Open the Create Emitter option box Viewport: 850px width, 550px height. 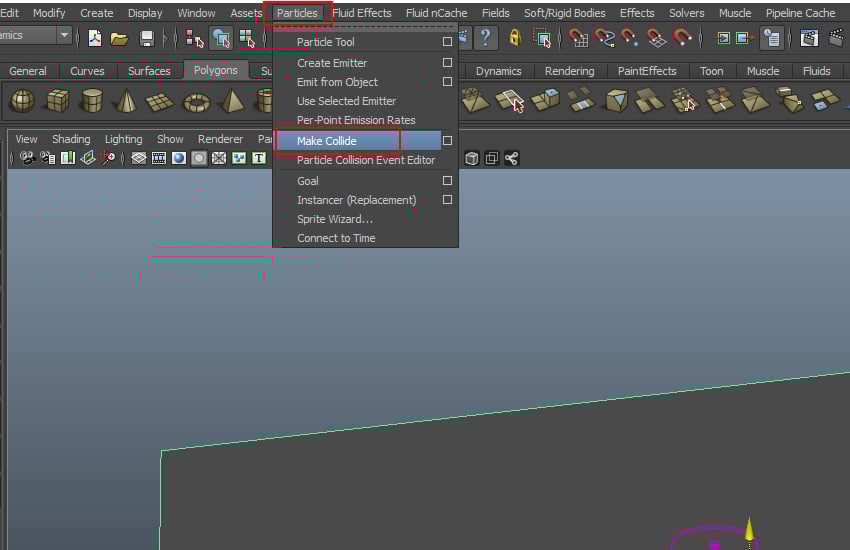(447, 63)
